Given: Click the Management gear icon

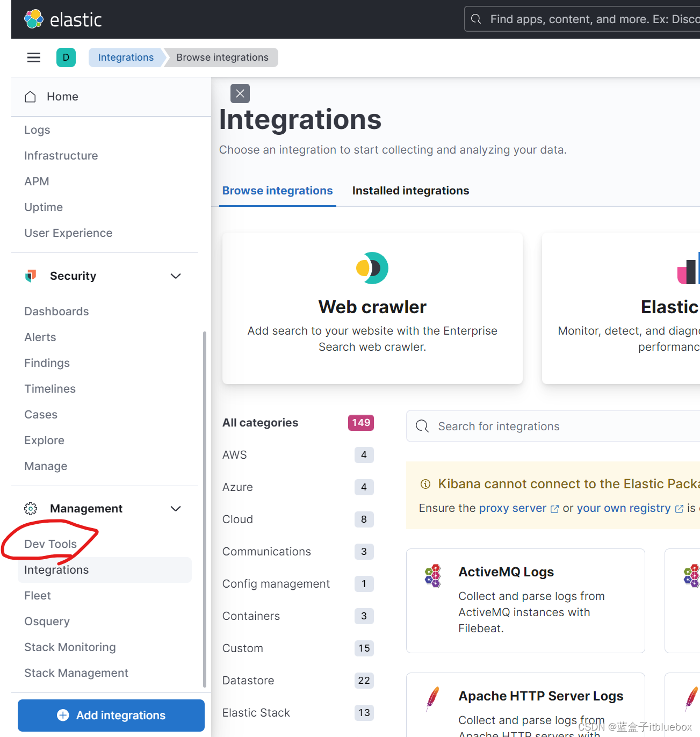Looking at the screenshot, I should click(31, 509).
